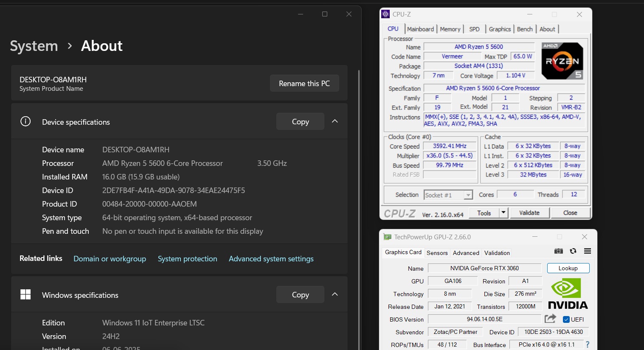Click the Max TDP value 65.0 W
Image resolution: width=644 pixels, height=350 pixels.
(x=523, y=56)
